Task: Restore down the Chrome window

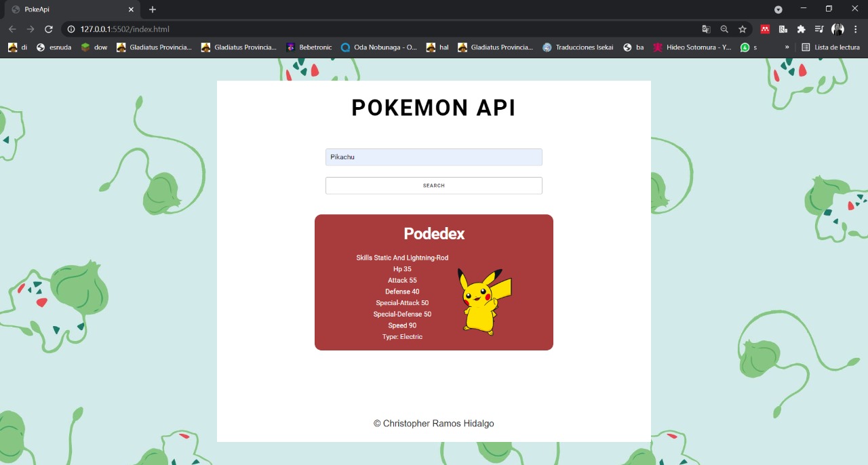Action: click(x=829, y=9)
